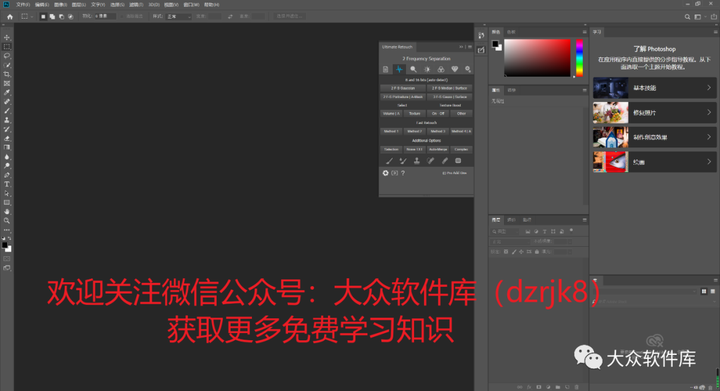720x391 pixels.
Task: Open the Help menu
Action: pos(212,5)
